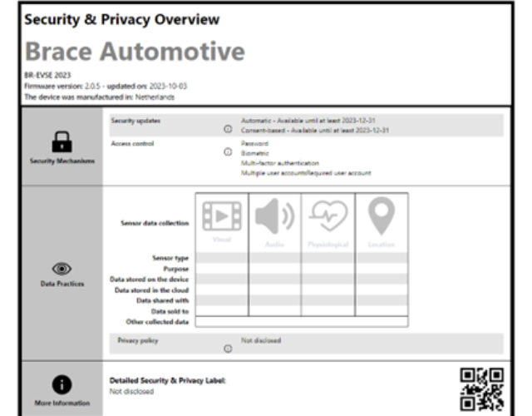Click the Data sold to label

tap(170, 311)
